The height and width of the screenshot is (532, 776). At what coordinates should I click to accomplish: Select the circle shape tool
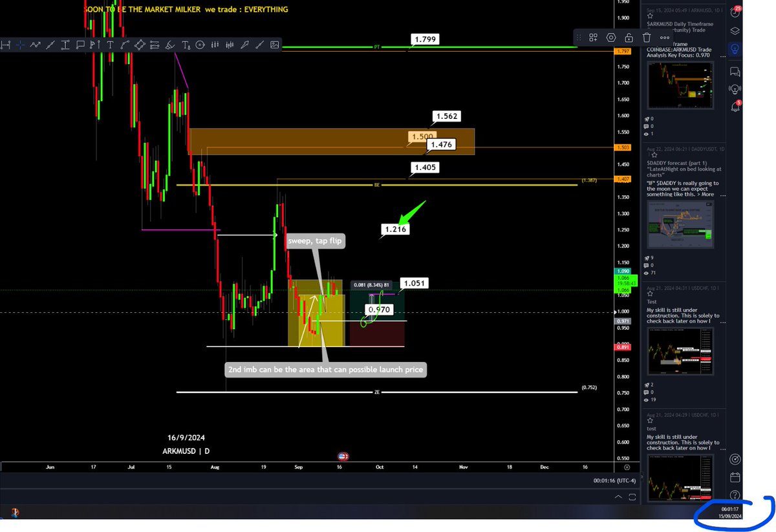(x=200, y=45)
